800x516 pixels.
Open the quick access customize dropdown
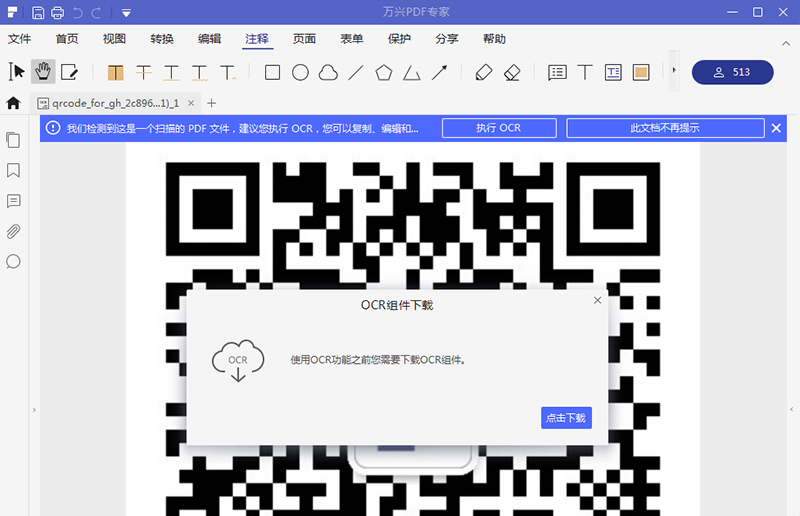pyautogui.click(x=126, y=13)
